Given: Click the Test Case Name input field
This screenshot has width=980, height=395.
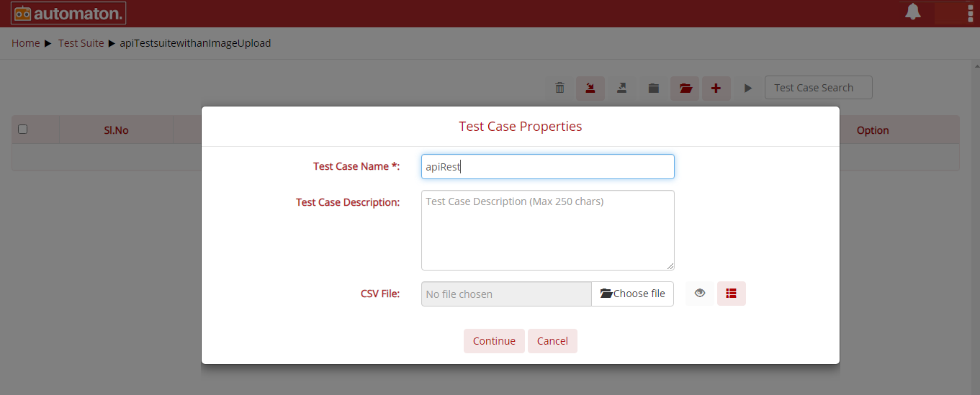Looking at the screenshot, I should pos(548,166).
